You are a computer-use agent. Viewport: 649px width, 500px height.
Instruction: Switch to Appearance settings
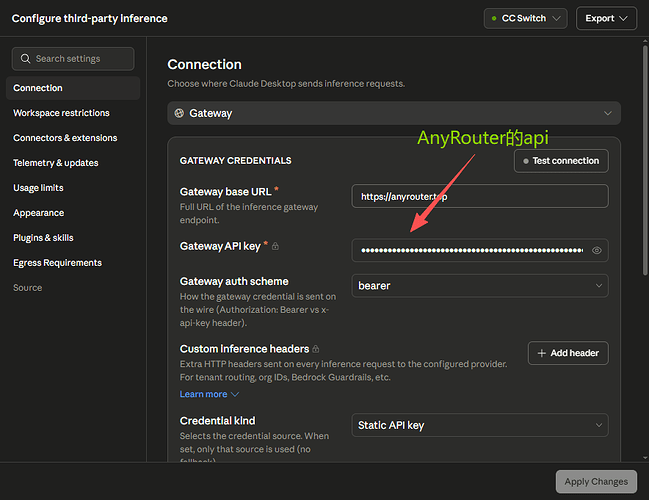[x=38, y=213]
